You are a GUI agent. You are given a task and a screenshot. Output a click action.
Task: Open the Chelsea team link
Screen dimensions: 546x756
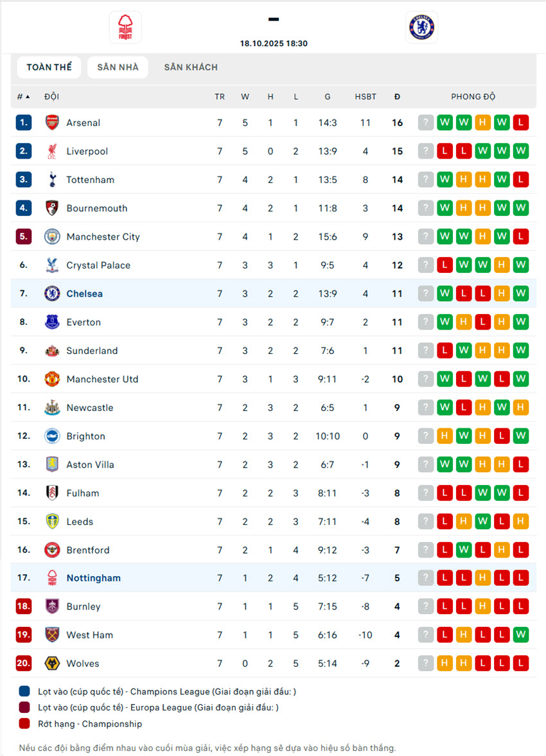pyautogui.click(x=84, y=294)
